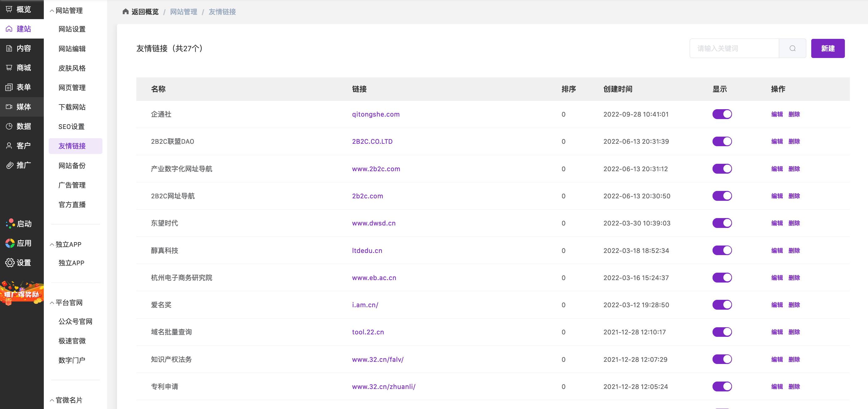Disable display toggle for 东望时代
The height and width of the screenshot is (409, 868).
(722, 223)
